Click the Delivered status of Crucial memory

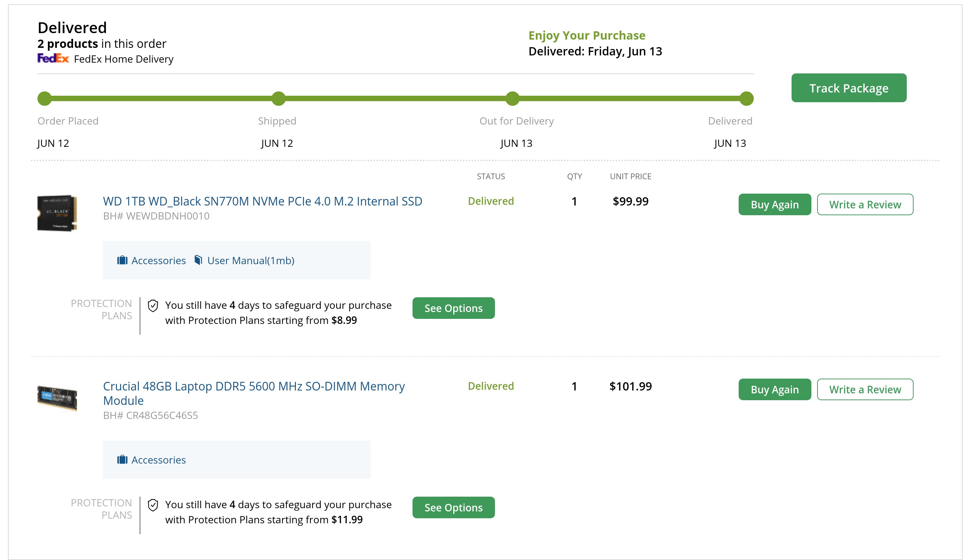tap(491, 386)
